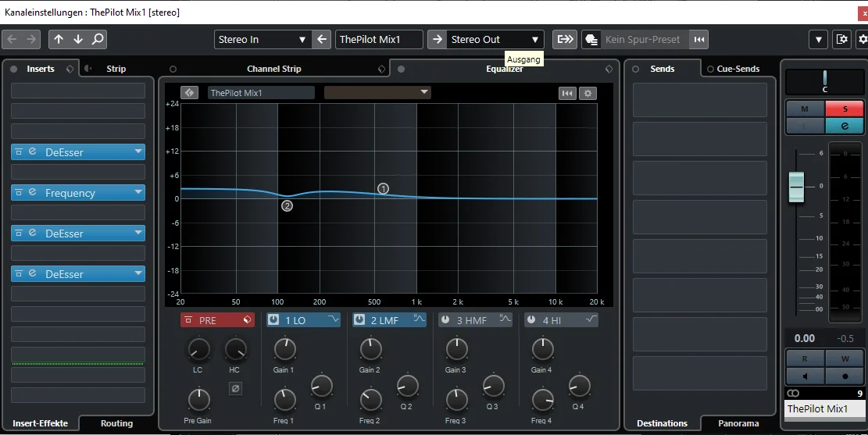Open the channel search magnifier

pyautogui.click(x=98, y=39)
